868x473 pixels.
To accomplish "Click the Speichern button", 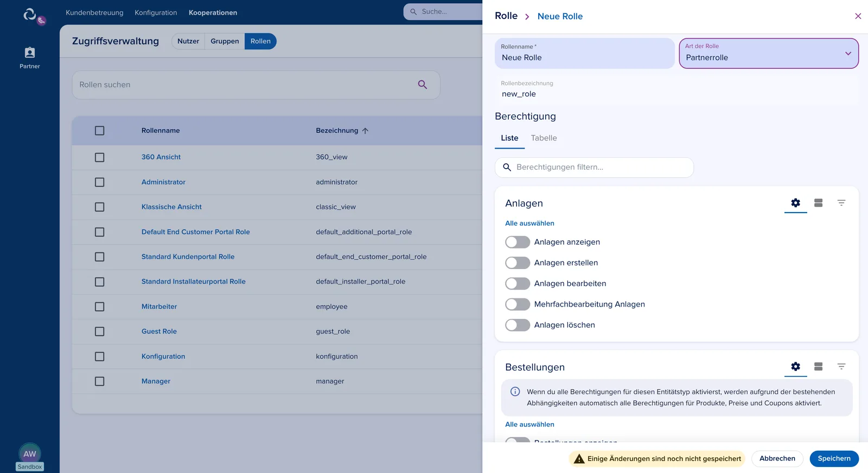I will 834,459.
